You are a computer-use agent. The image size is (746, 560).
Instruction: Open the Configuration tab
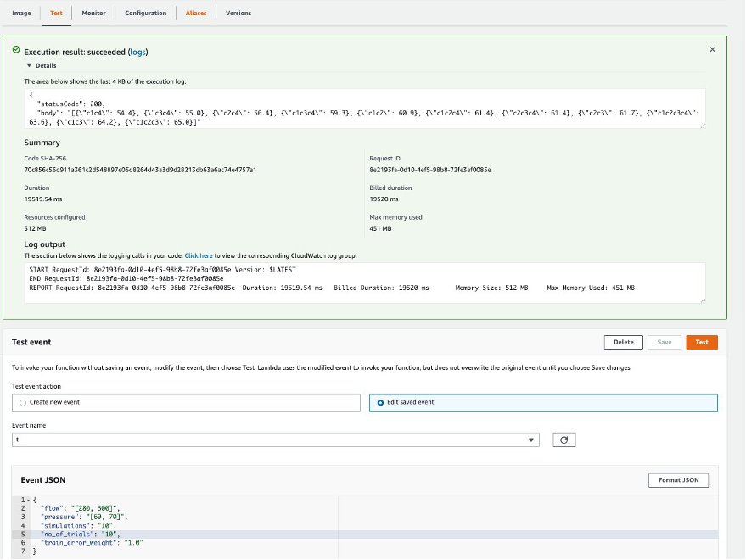pyautogui.click(x=145, y=13)
